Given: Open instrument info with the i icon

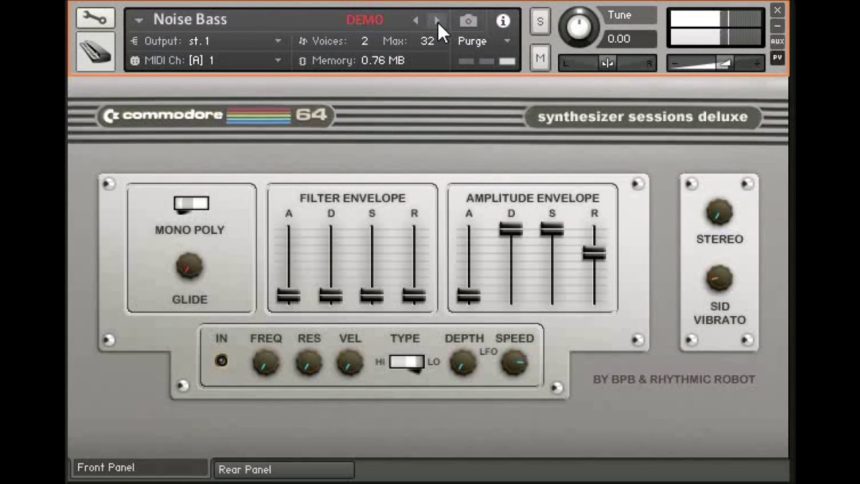Looking at the screenshot, I should tap(503, 20).
